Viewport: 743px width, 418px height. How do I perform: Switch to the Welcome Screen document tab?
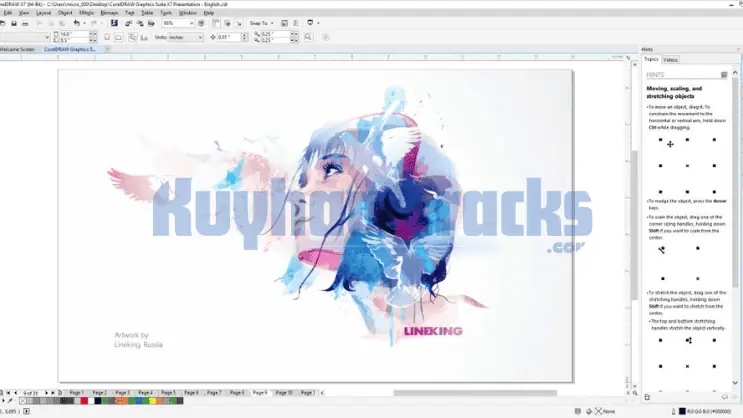[18, 48]
